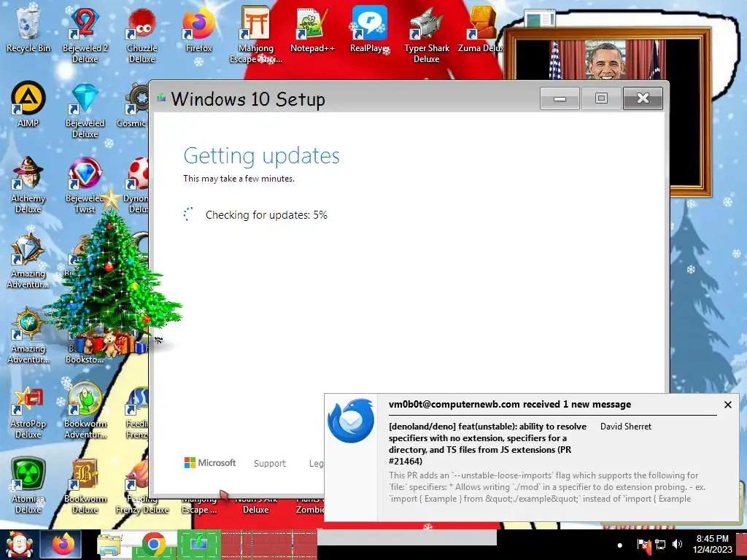Dismiss the Thunderbird new message notification
This screenshot has width=747, height=560.
727,404
